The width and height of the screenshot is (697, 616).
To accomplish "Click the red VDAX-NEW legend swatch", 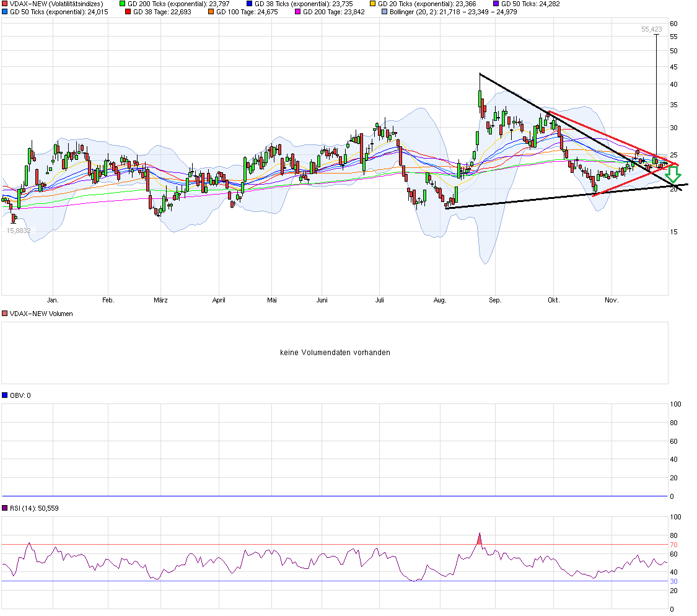I will coord(5,4).
